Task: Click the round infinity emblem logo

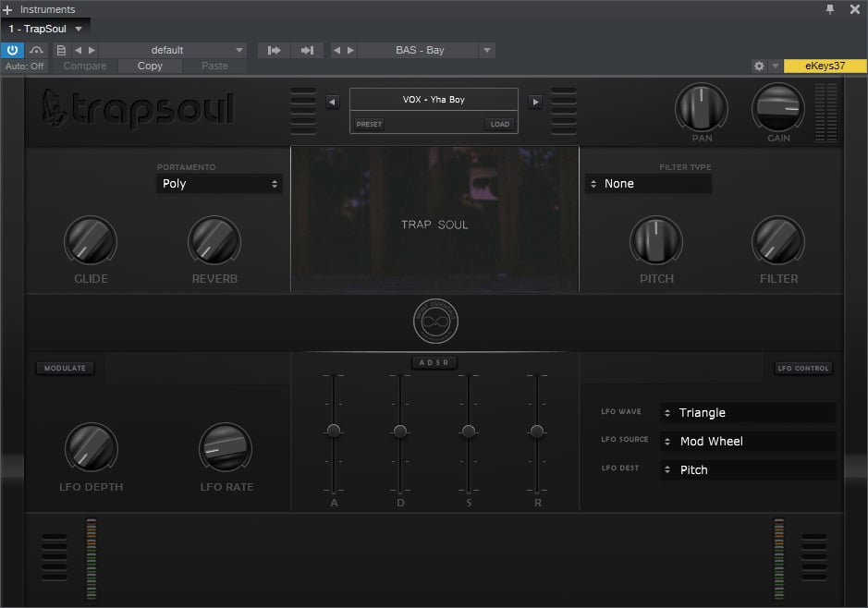Action: pyautogui.click(x=435, y=321)
